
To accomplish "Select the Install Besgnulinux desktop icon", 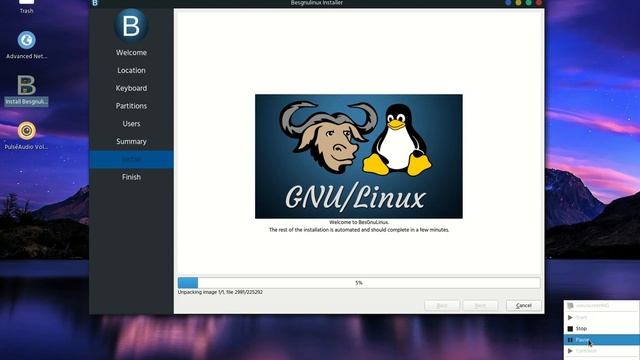I will (27, 90).
